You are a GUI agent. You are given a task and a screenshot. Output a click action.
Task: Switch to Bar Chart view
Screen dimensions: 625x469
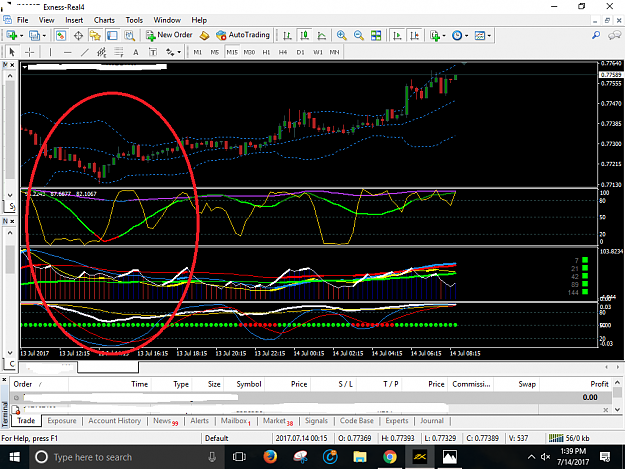click(x=287, y=35)
